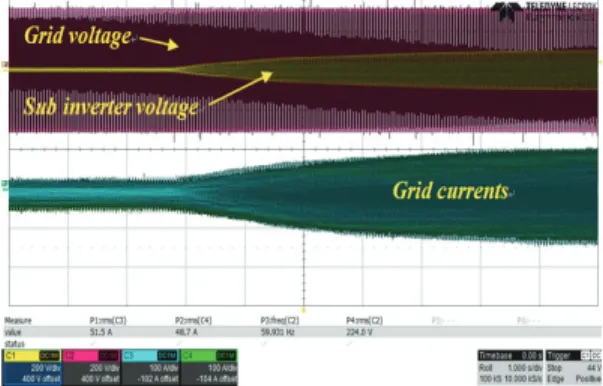Open the C3 cyan channel descriptor box

(x=150, y=368)
